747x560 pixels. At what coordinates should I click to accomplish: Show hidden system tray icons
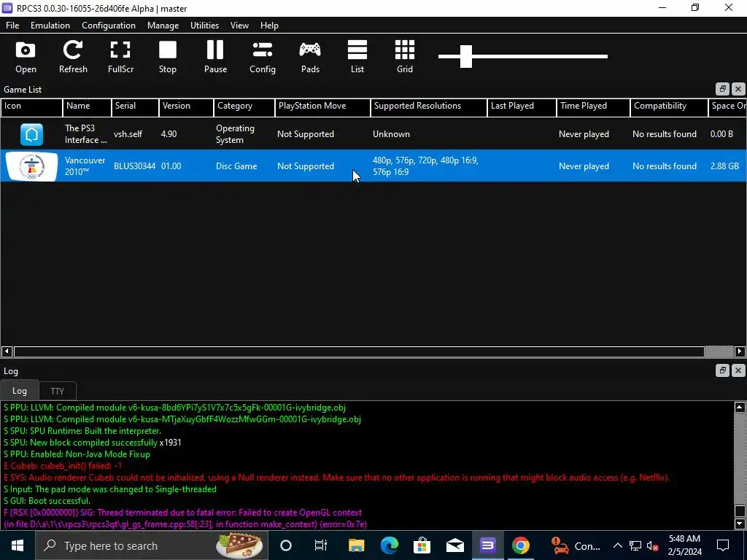[617, 545]
